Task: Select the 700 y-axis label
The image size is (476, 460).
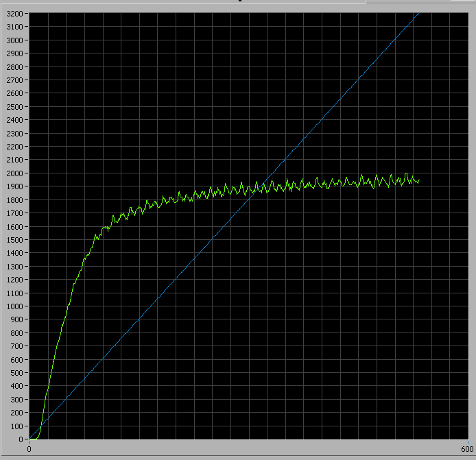Action: pos(16,346)
